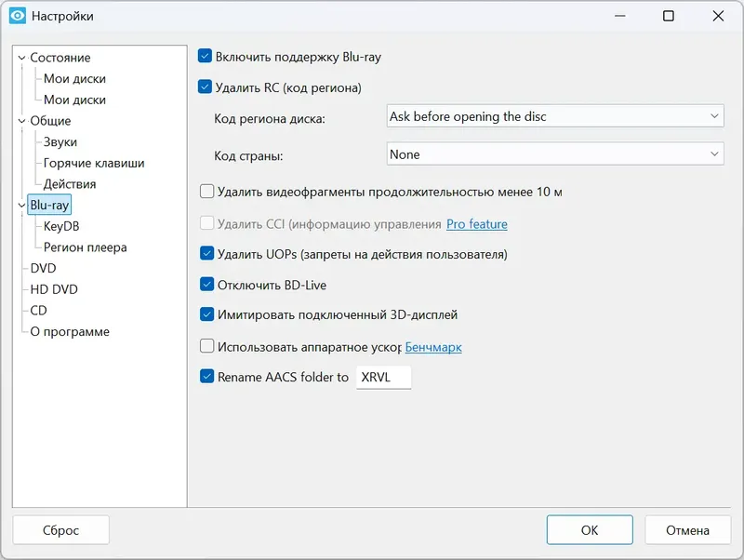Image resolution: width=744 pixels, height=560 pixels.
Task: Collapse the Состояние tree section
Action: (21, 58)
